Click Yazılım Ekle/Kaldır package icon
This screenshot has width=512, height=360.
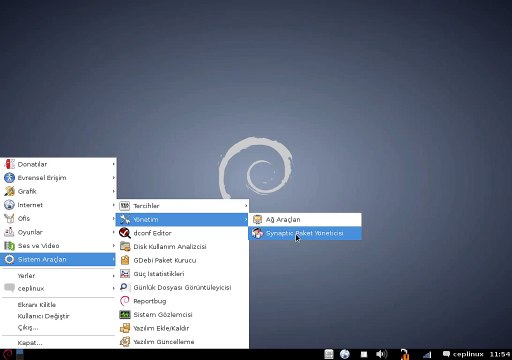[125, 328]
